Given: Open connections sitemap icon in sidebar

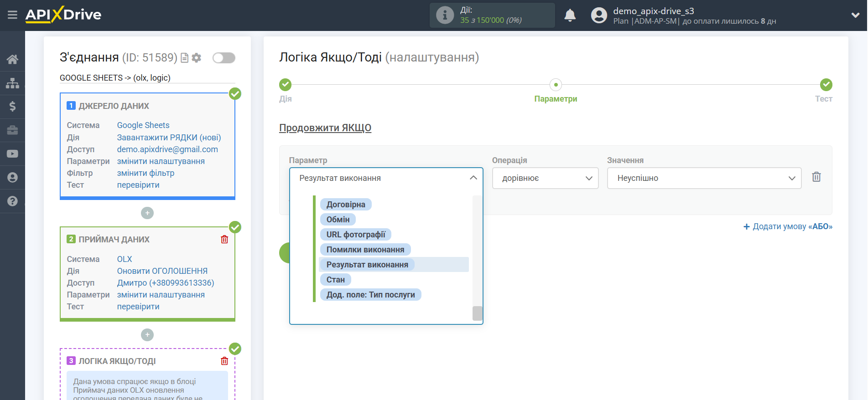Looking at the screenshot, I should point(12,83).
